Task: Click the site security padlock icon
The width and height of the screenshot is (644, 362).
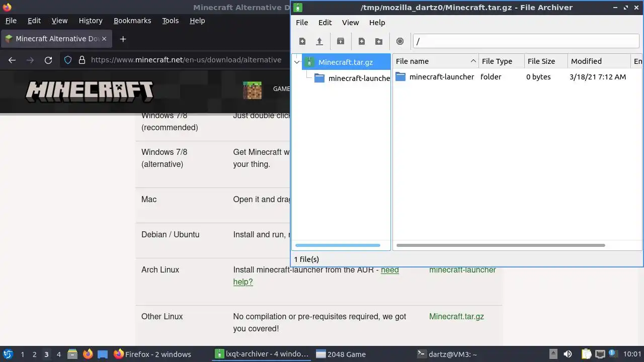Action: [82, 60]
